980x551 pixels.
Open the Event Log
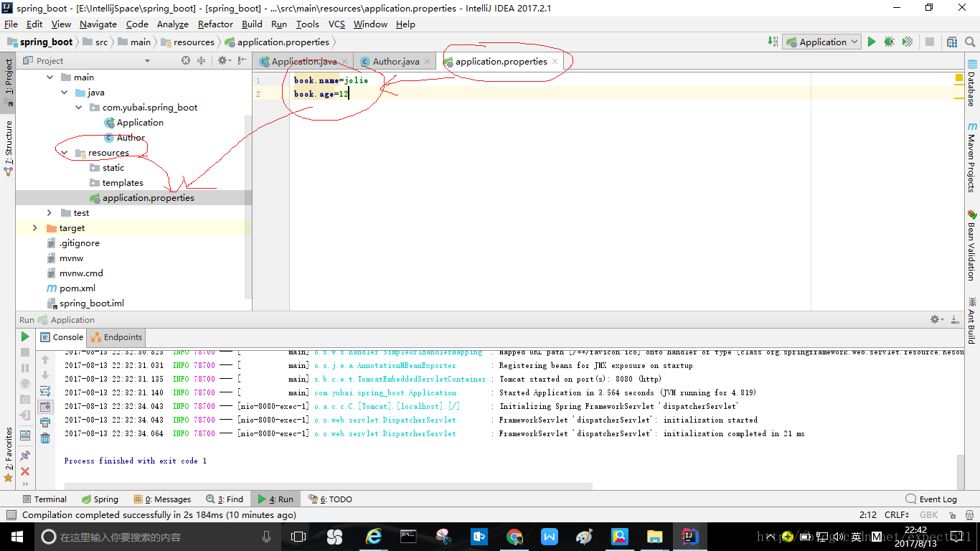(x=931, y=499)
